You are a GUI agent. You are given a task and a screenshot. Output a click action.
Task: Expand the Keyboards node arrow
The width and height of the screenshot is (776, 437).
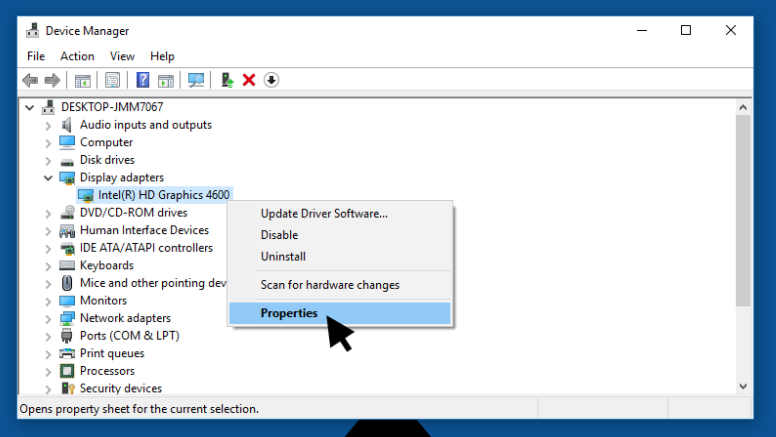[48, 266]
